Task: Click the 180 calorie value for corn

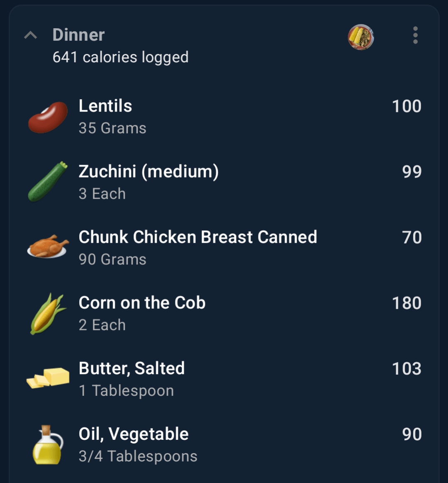Action: point(407,303)
